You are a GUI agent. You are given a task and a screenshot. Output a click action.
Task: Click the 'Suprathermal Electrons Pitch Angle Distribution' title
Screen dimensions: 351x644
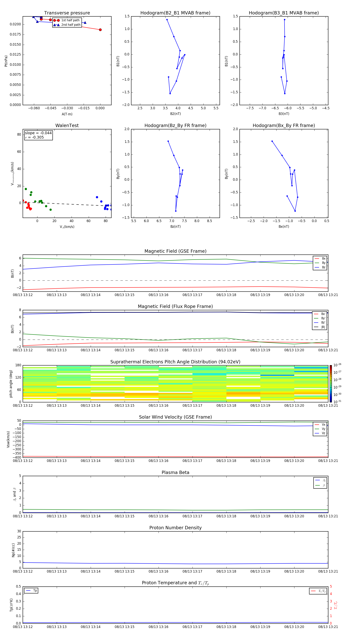(x=175, y=362)
